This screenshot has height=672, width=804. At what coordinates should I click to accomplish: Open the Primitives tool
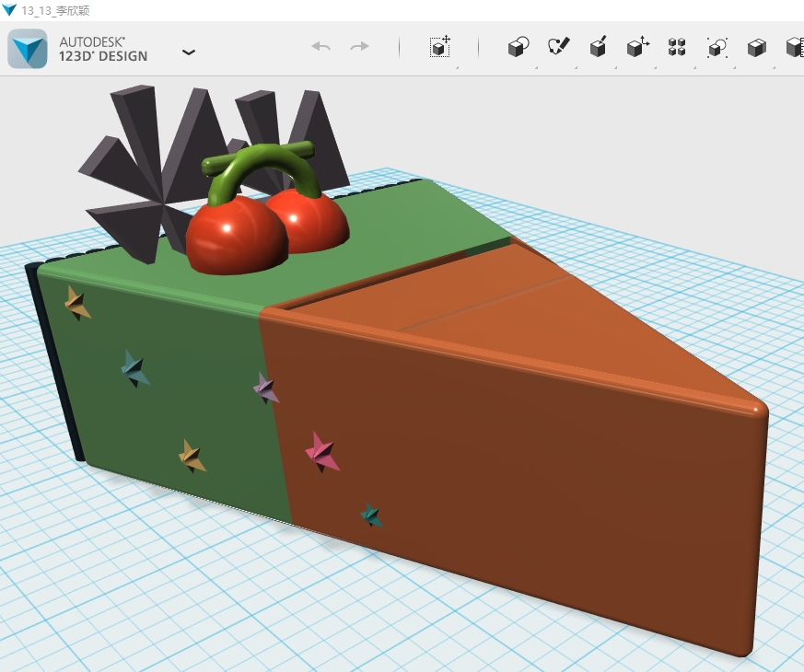click(x=519, y=47)
